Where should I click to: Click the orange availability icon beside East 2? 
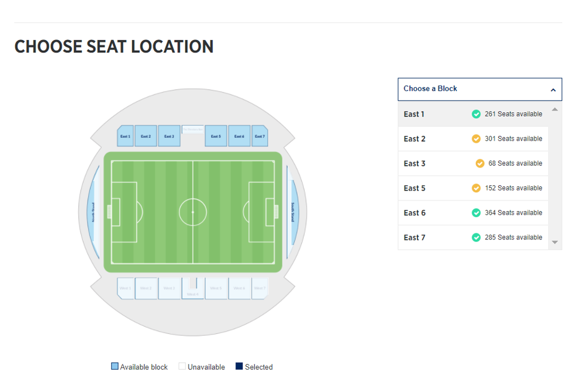click(476, 139)
